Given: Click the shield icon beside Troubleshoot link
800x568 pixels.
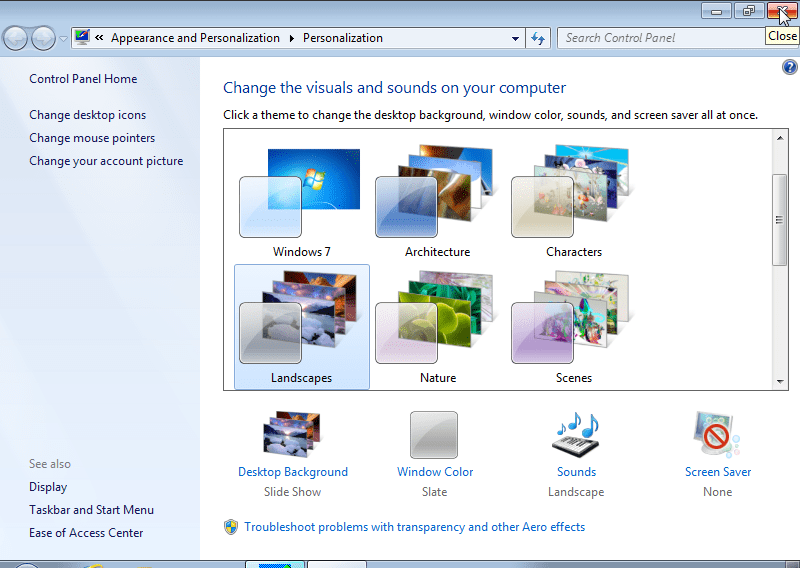Looking at the screenshot, I should coord(231,527).
